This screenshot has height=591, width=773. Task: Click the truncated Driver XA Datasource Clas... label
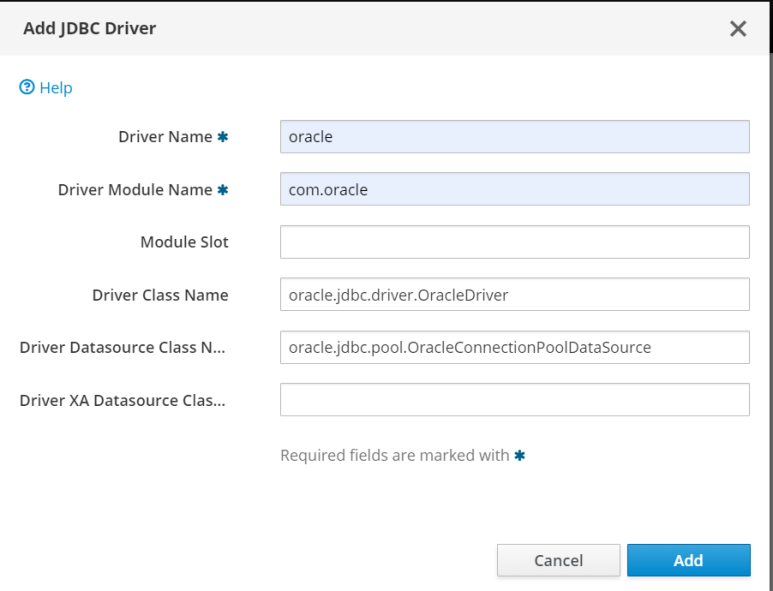(122, 400)
